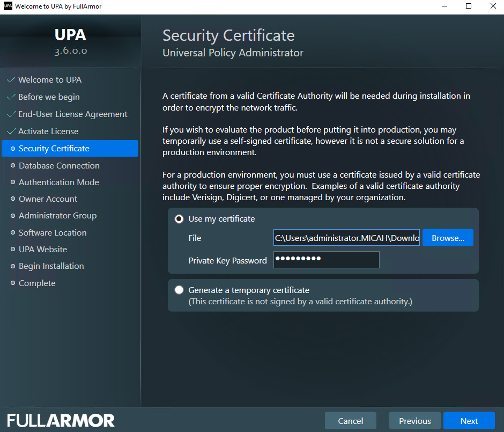Click into the certificate File path field

pos(346,238)
